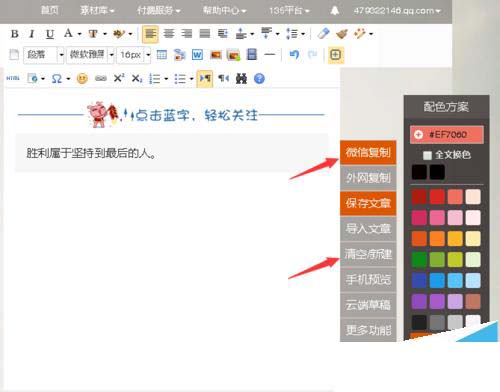
Task: Align text left
Action: point(150,34)
